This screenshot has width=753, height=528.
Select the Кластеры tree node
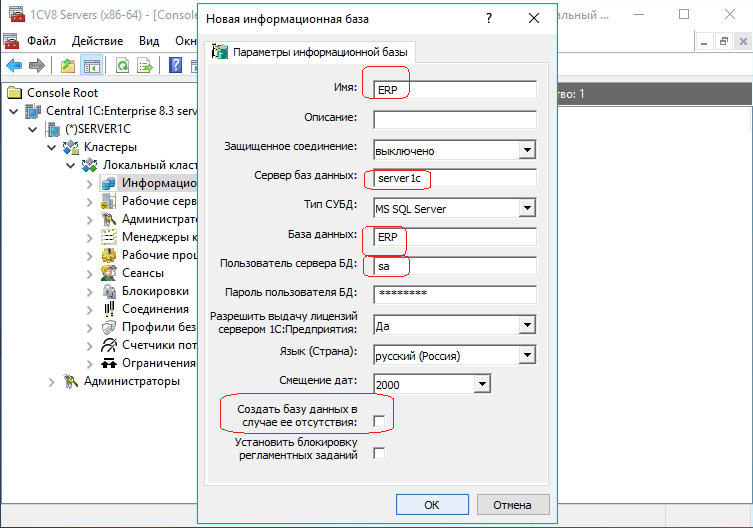click(x=110, y=147)
